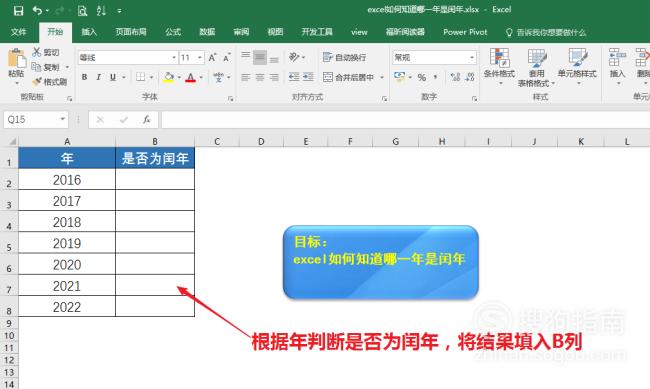Click the Wrap Text button

pyautogui.click(x=344, y=57)
